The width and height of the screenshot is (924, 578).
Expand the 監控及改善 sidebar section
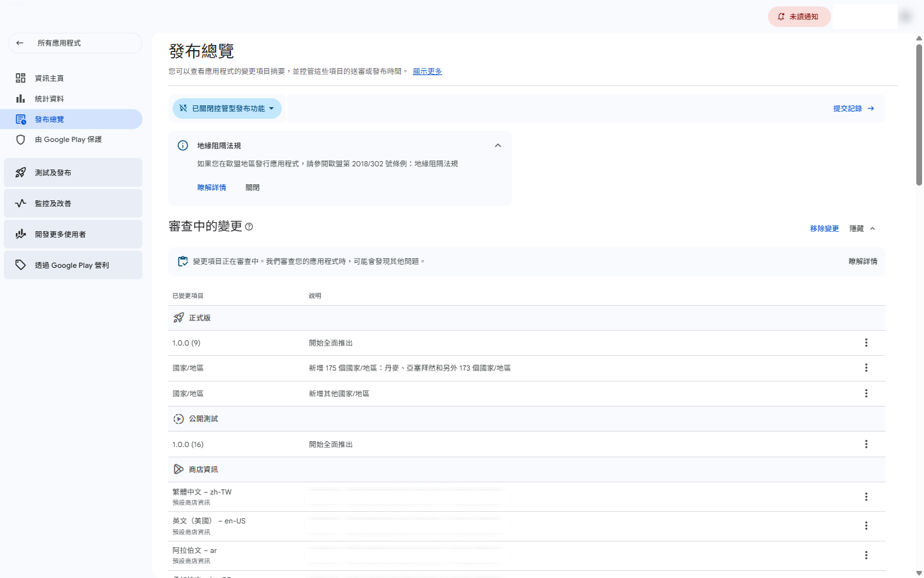73,203
